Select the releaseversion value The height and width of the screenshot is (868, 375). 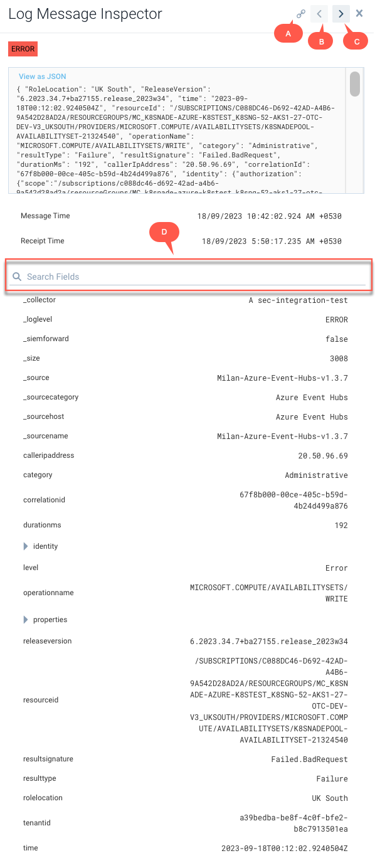coord(269,642)
